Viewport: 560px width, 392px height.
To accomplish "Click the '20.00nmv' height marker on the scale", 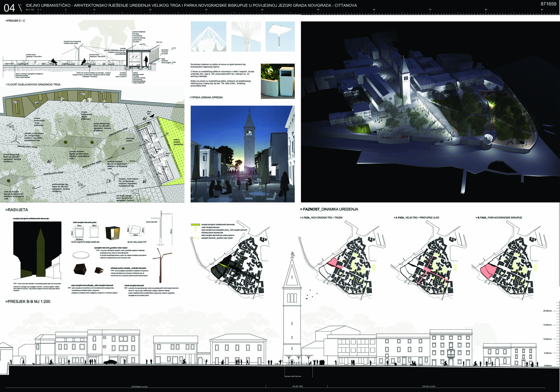I will click(547, 311).
